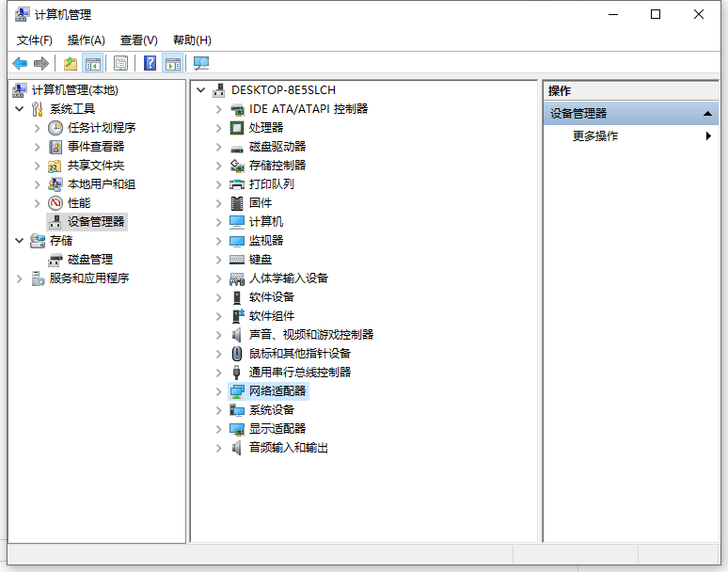Click the blue Back arrow in toolbar

(20, 63)
